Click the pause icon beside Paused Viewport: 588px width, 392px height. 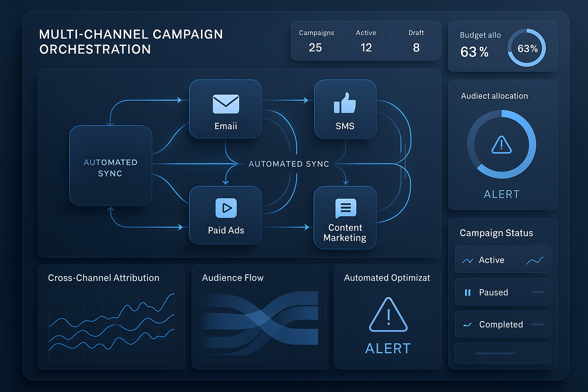467,292
